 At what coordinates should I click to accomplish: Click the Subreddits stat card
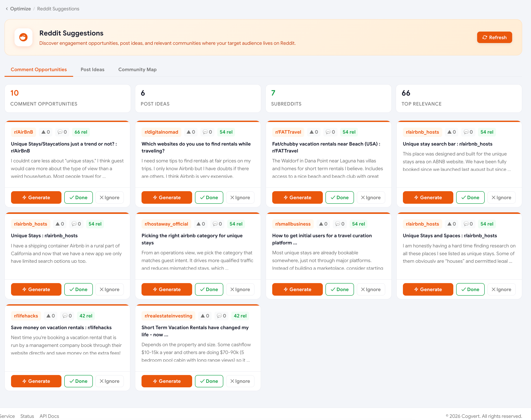(x=328, y=98)
